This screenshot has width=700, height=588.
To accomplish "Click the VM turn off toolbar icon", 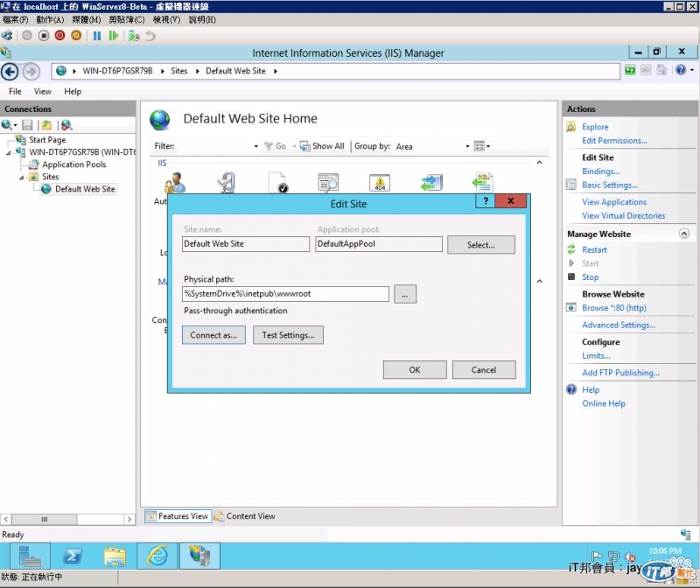I will pyautogui.click(x=44, y=36).
